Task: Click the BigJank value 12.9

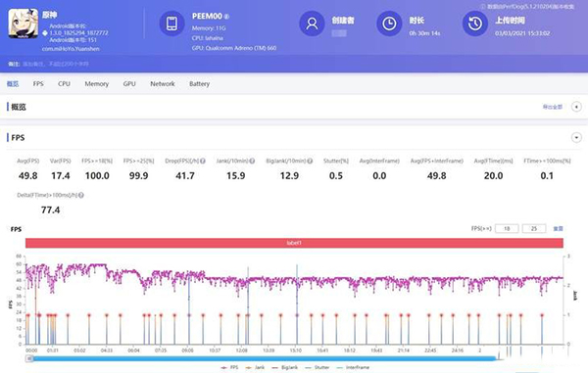Action: click(289, 175)
